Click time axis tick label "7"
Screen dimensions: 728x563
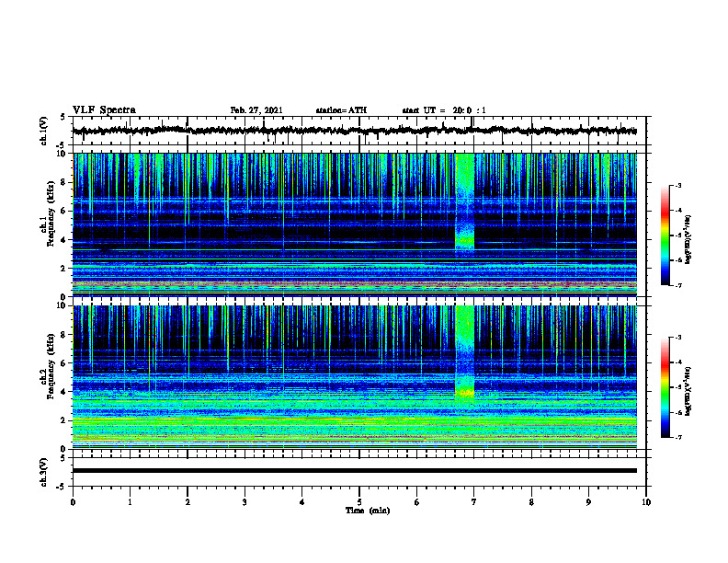[474, 502]
